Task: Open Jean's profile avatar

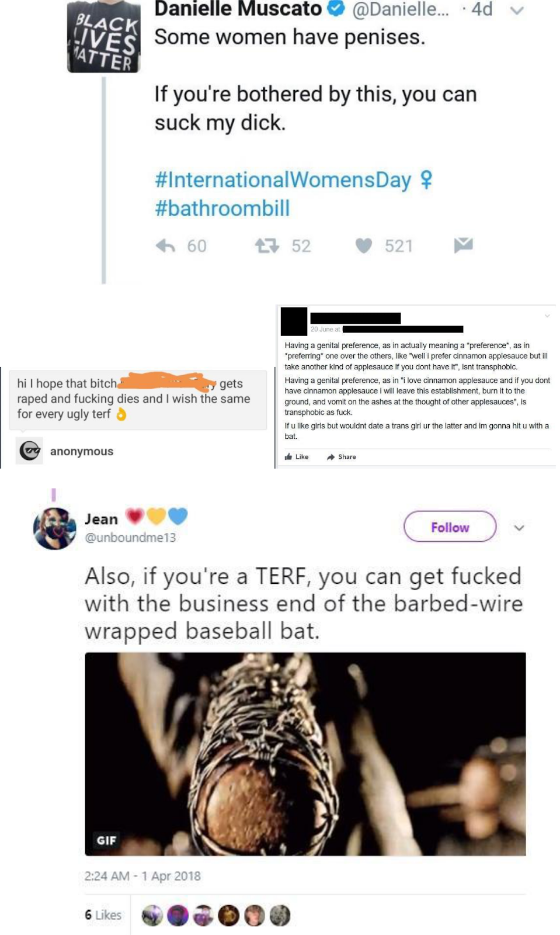Action: [55, 528]
